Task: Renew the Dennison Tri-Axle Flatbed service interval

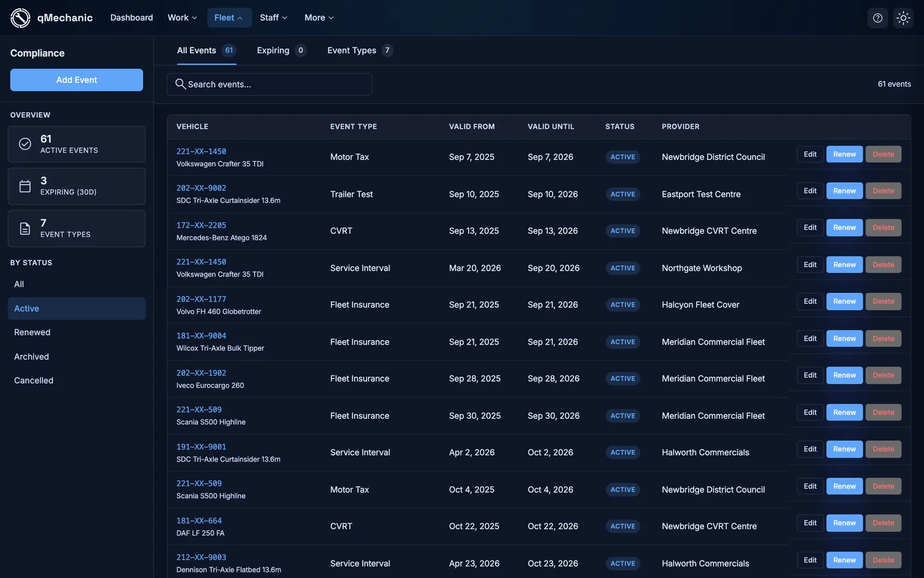Action: pyautogui.click(x=844, y=560)
